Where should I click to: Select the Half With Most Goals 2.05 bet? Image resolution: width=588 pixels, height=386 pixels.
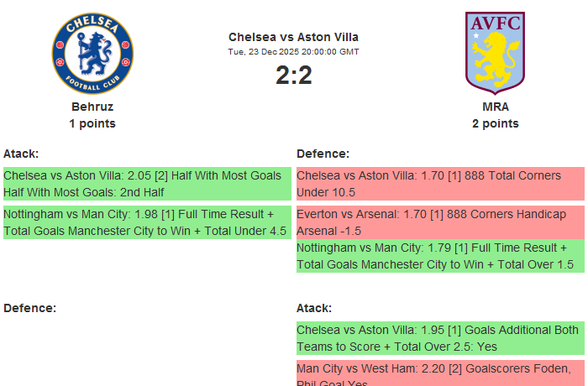pos(147,184)
